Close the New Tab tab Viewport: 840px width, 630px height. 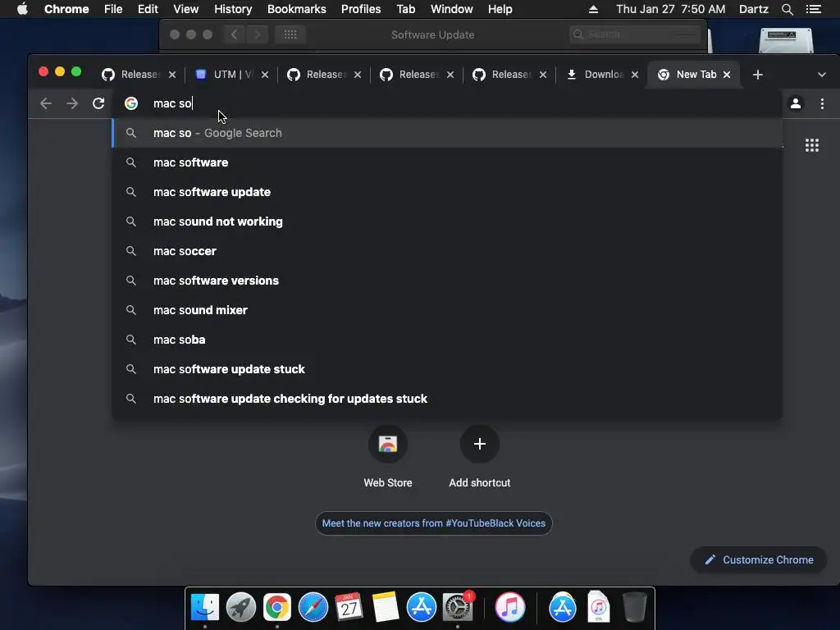(727, 75)
